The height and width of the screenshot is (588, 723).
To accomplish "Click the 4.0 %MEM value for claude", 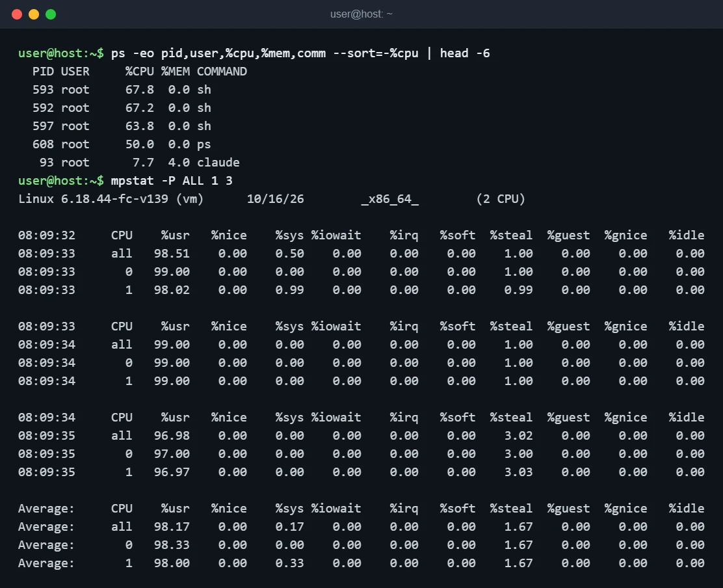I will [179, 163].
